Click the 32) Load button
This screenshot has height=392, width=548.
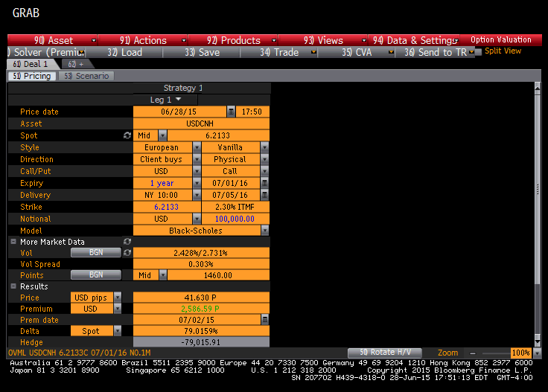coord(124,52)
